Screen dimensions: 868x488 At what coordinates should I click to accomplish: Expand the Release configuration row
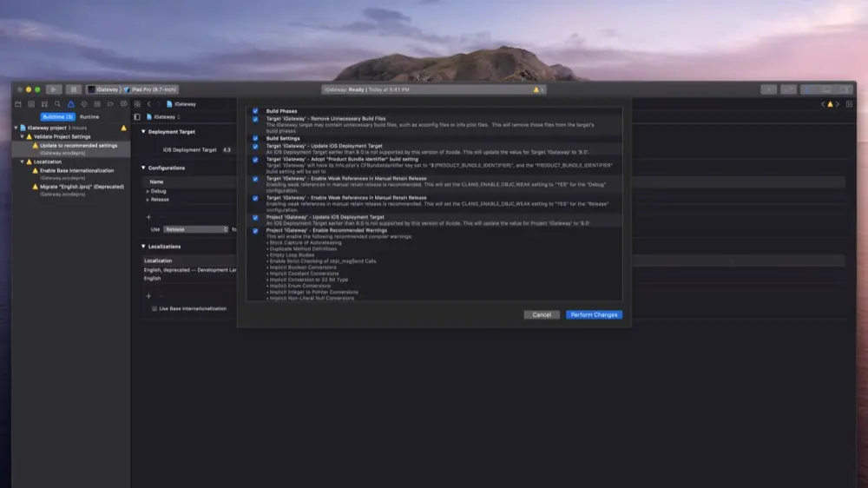point(148,200)
